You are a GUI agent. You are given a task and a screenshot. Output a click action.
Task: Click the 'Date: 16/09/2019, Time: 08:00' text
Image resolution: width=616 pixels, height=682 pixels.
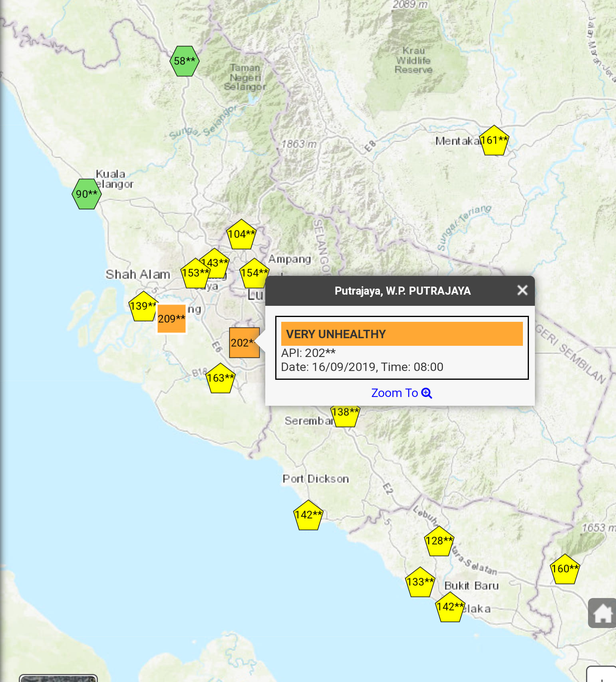[362, 367]
